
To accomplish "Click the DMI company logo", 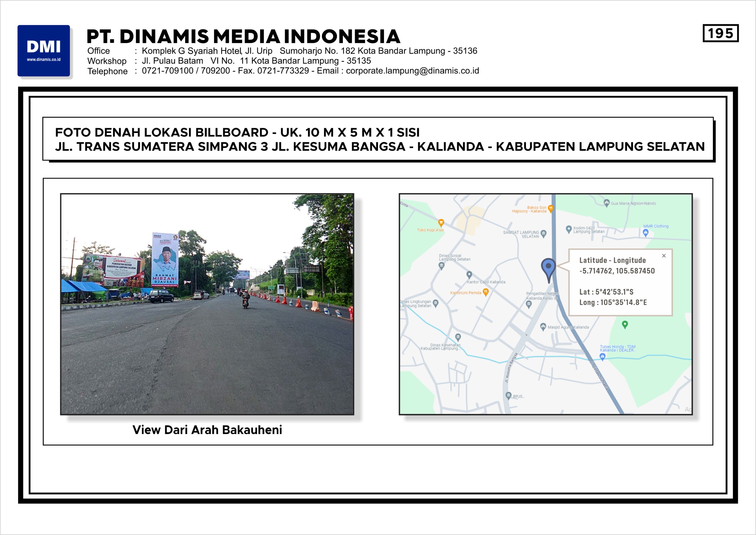I will tap(44, 51).
